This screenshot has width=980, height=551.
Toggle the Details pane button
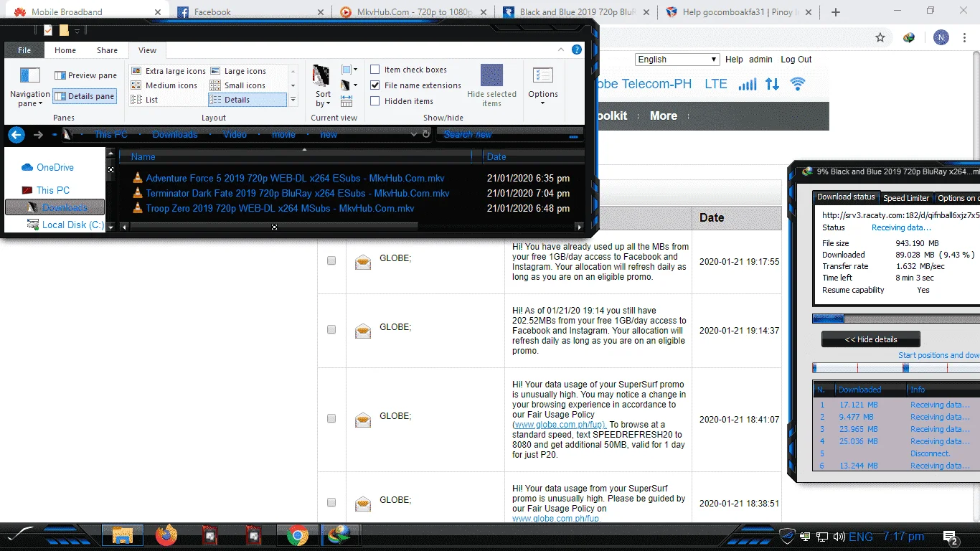click(85, 96)
